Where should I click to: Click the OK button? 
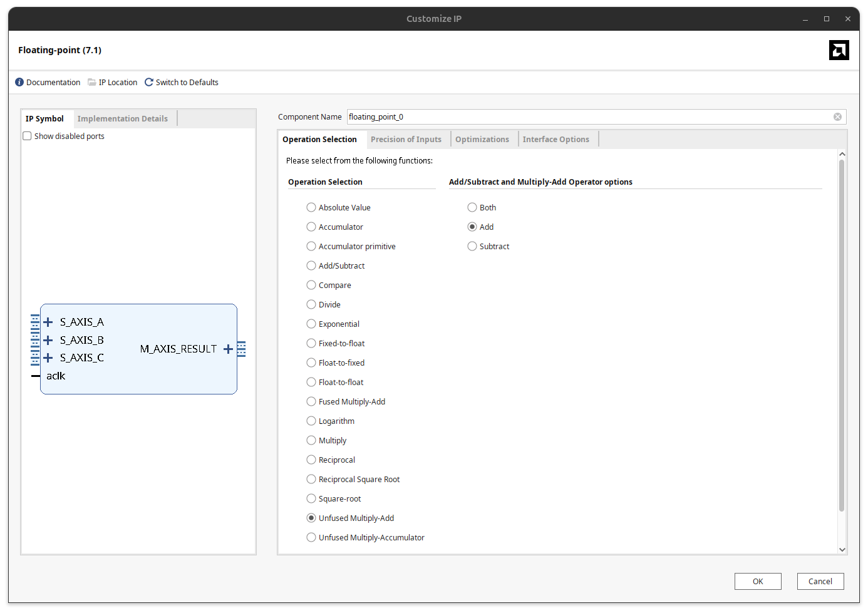point(758,581)
